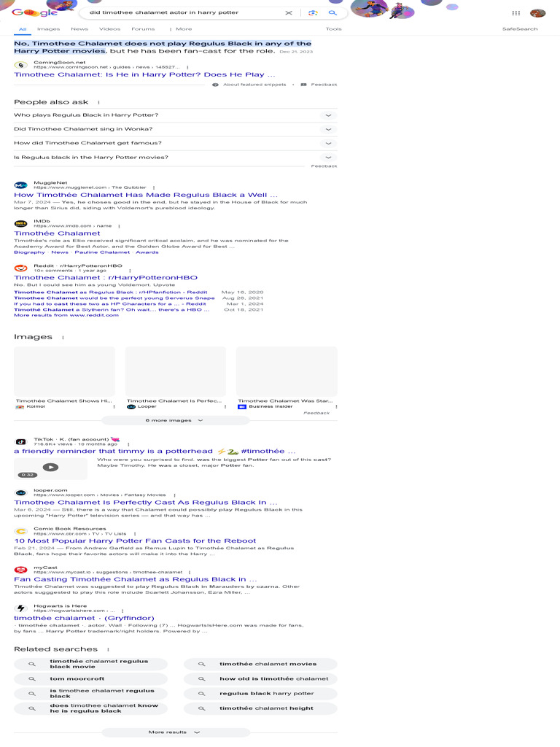Send Feedback on the featured snippet
The height and width of the screenshot is (747, 560).
point(319,85)
